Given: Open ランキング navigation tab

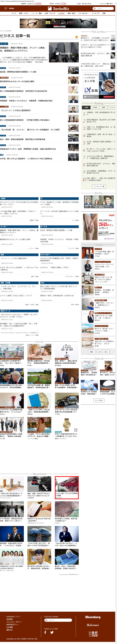Looking at the screenshot, I should pos(95,13).
